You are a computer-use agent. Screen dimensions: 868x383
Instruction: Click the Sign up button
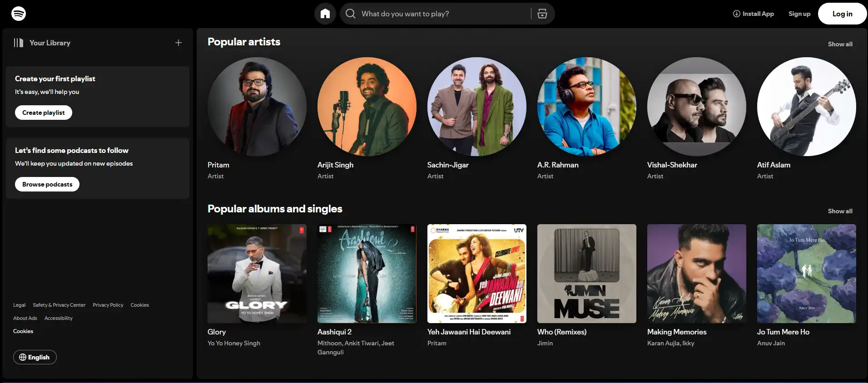[x=799, y=14]
